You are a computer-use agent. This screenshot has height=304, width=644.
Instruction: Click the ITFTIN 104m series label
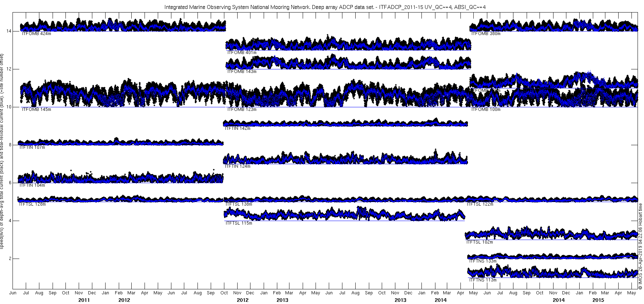click(32, 185)
